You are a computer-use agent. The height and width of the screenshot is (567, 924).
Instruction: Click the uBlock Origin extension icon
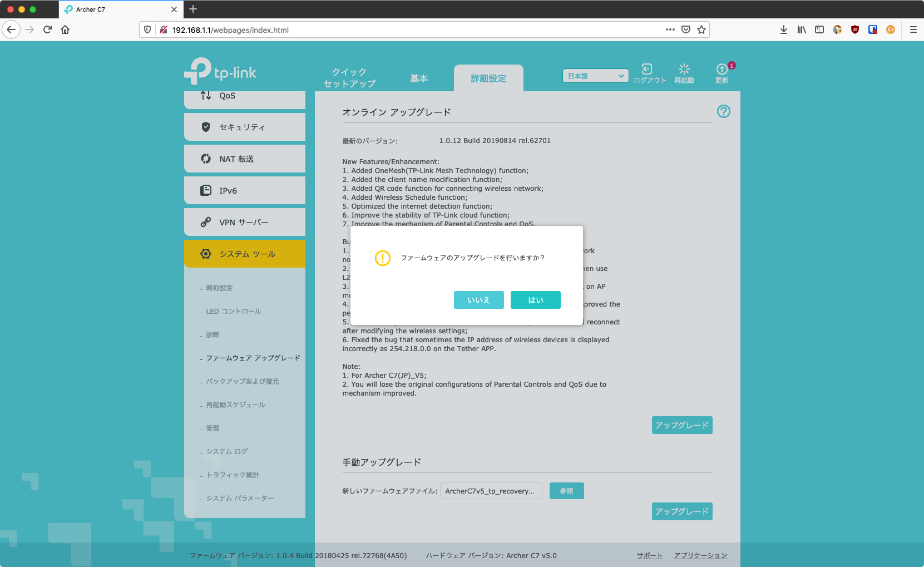(x=855, y=29)
